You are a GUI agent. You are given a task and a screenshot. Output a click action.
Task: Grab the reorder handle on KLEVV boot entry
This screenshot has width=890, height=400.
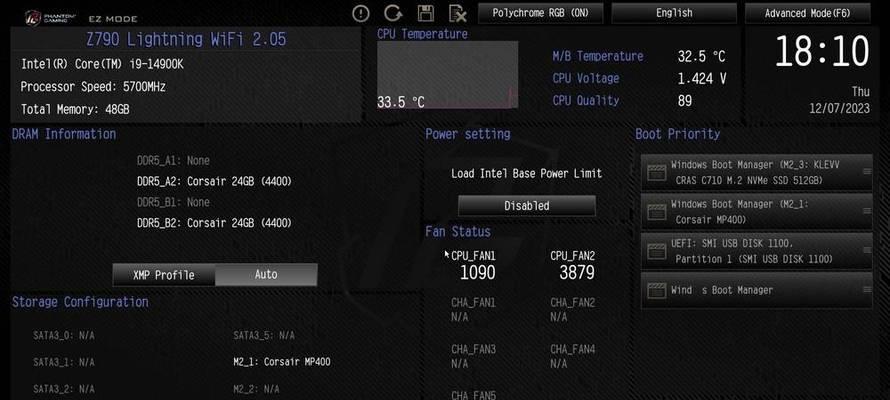pyautogui.click(x=867, y=171)
